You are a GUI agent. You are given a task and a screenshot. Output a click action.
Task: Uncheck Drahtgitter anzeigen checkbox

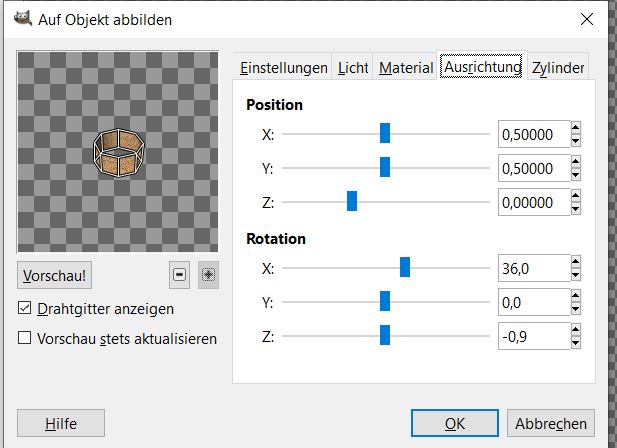tap(24, 308)
